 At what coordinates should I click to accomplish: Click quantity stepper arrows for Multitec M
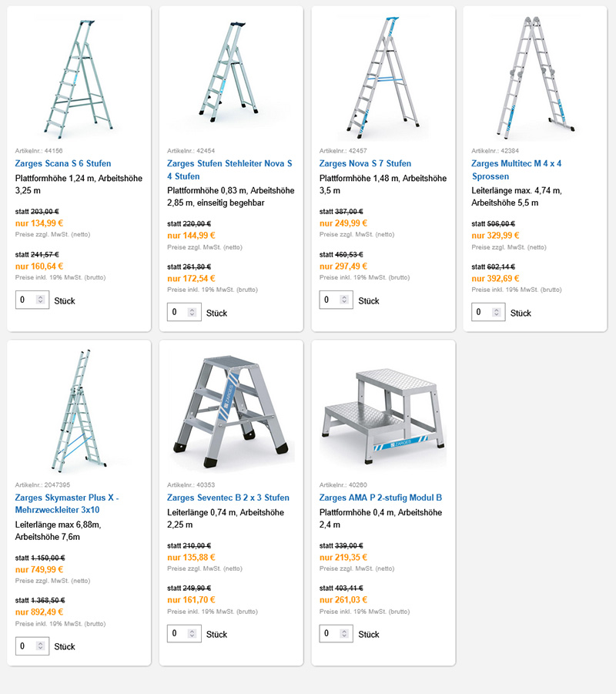point(497,312)
